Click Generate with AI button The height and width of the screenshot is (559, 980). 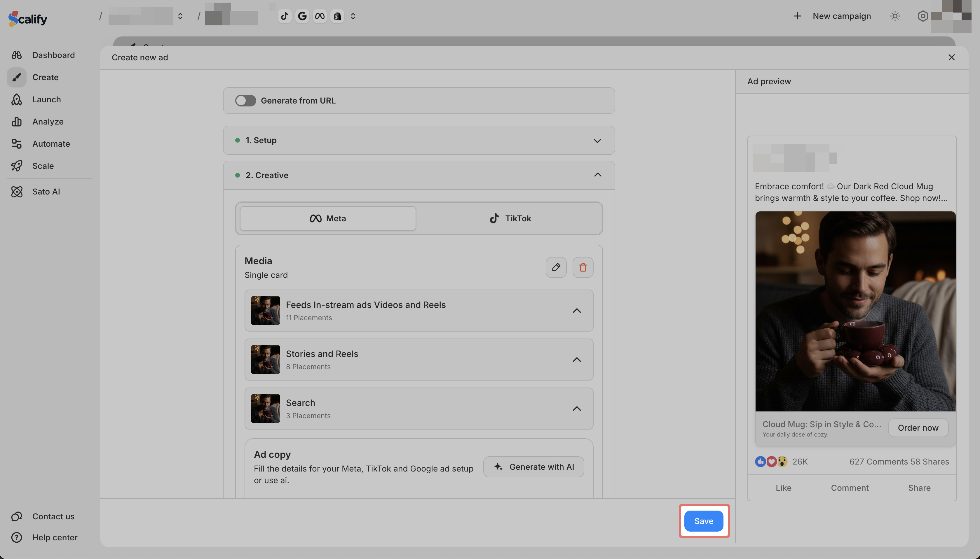533,467
